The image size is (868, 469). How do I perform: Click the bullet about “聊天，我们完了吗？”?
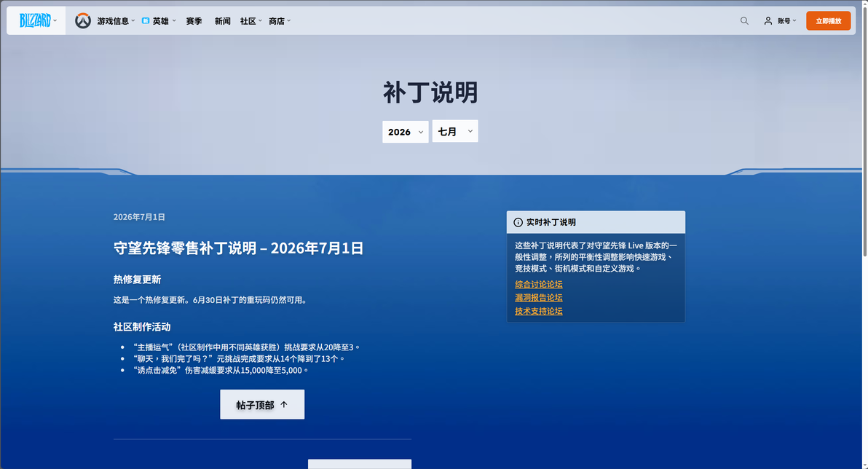239,359
